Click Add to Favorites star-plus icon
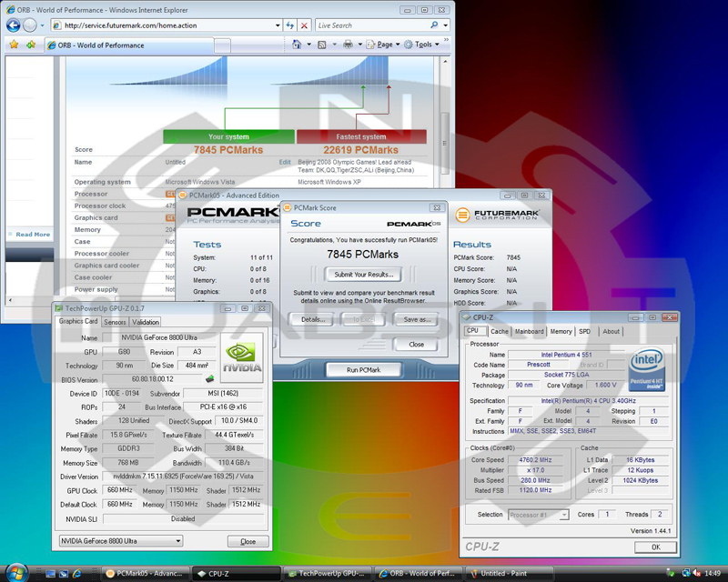 pos(31,45)
